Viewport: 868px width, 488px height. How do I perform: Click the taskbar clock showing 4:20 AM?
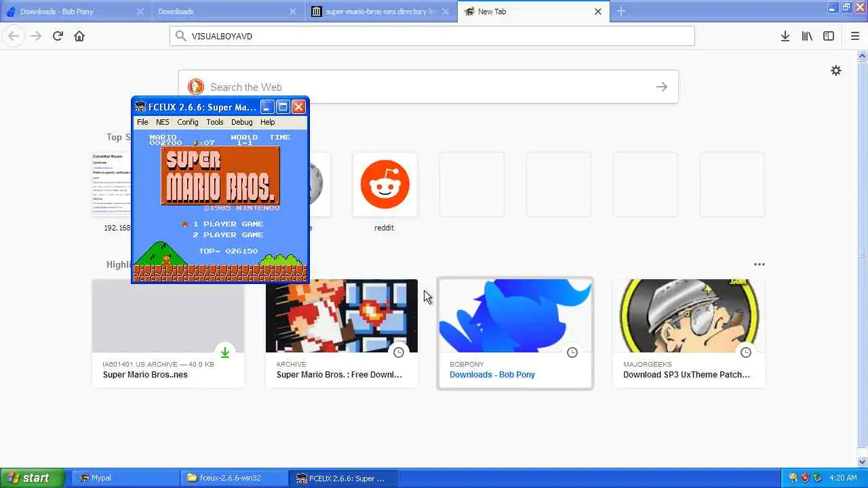click(x=843, y=478)
